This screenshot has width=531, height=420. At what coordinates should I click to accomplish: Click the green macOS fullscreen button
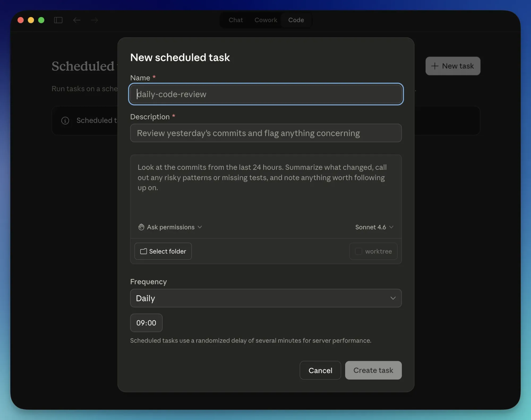[41, 20]
